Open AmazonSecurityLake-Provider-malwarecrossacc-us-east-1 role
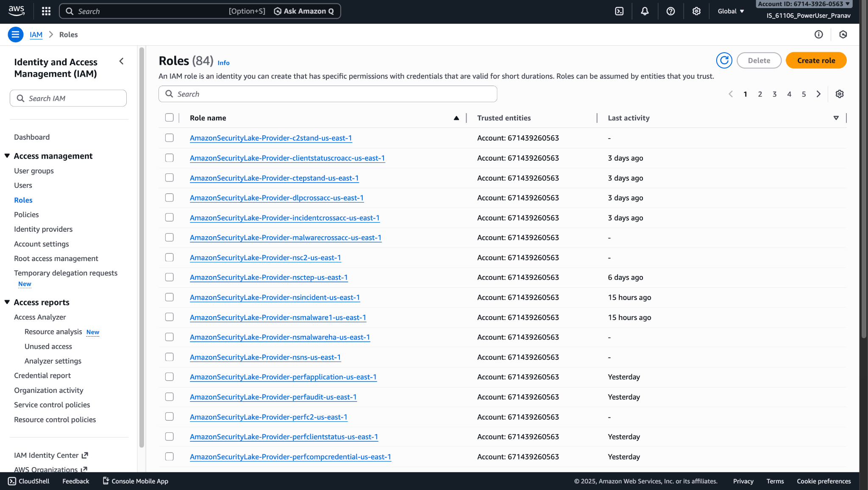Viewport: 868px width, 490px height. (x=286, y=238)
